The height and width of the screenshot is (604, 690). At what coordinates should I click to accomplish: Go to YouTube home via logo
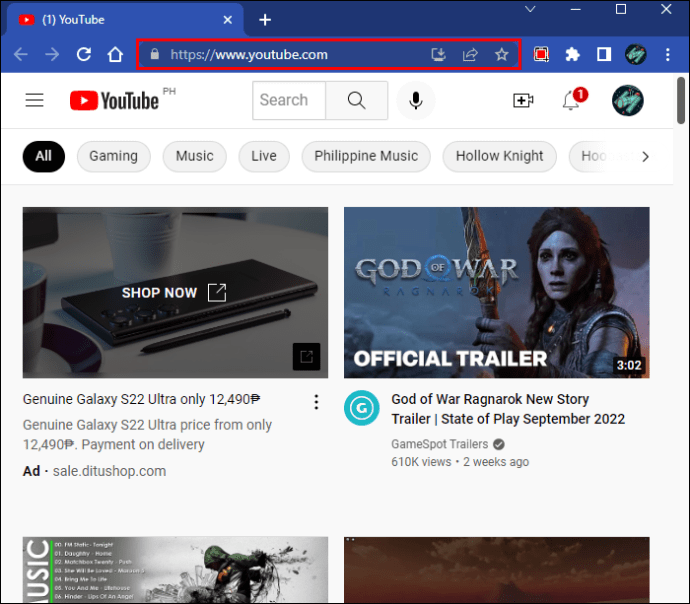coord(114,100)
